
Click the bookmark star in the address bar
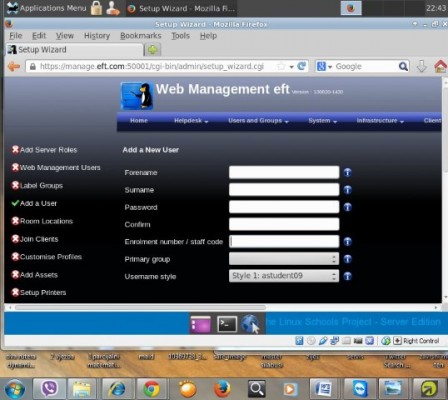(x=281, y=66)
